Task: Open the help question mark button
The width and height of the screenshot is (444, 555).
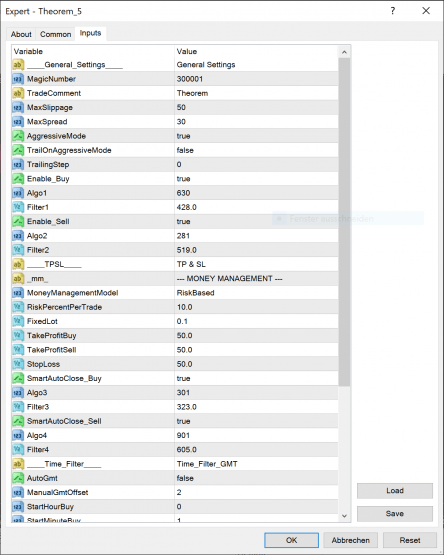Action: pos(393,11)
